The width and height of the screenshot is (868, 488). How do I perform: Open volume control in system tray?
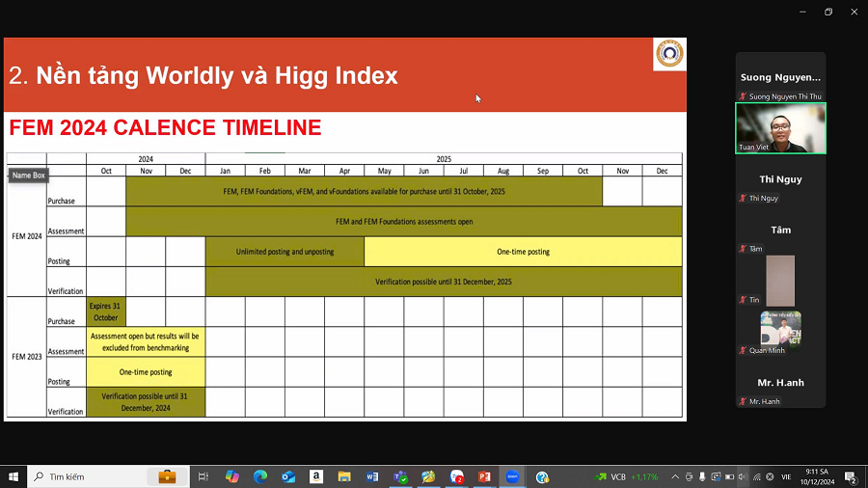[743, 476]
